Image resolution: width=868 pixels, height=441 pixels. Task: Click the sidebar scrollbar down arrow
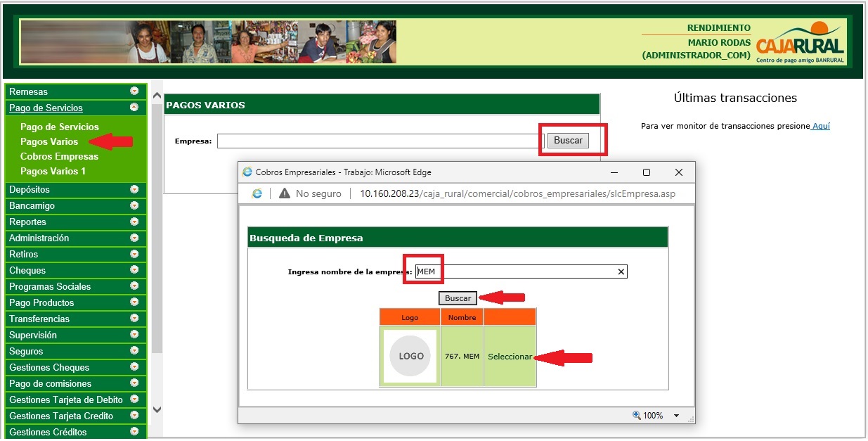click(157, 409)
